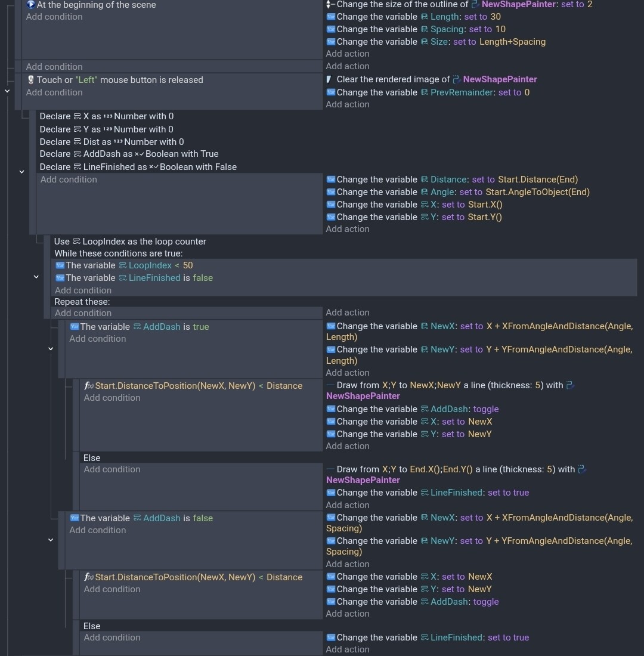The image size is (644, 656).
Task: Click the draw line icon for "Draw from X;Y to NewX;NewY"
Action: (x=330, y=386)
